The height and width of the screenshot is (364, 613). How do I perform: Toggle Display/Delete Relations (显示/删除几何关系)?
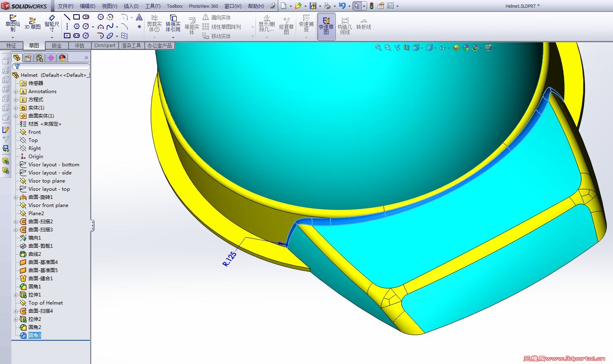[x=267, y=24]
